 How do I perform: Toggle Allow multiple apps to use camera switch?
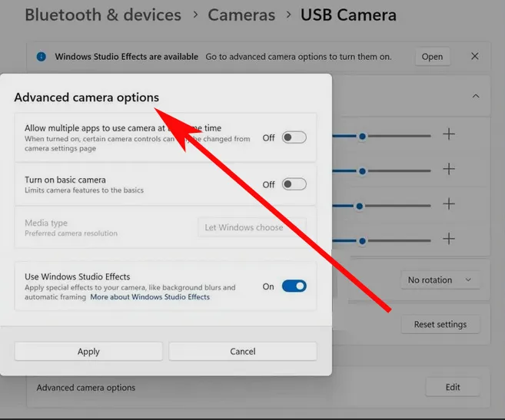[294, 137]
